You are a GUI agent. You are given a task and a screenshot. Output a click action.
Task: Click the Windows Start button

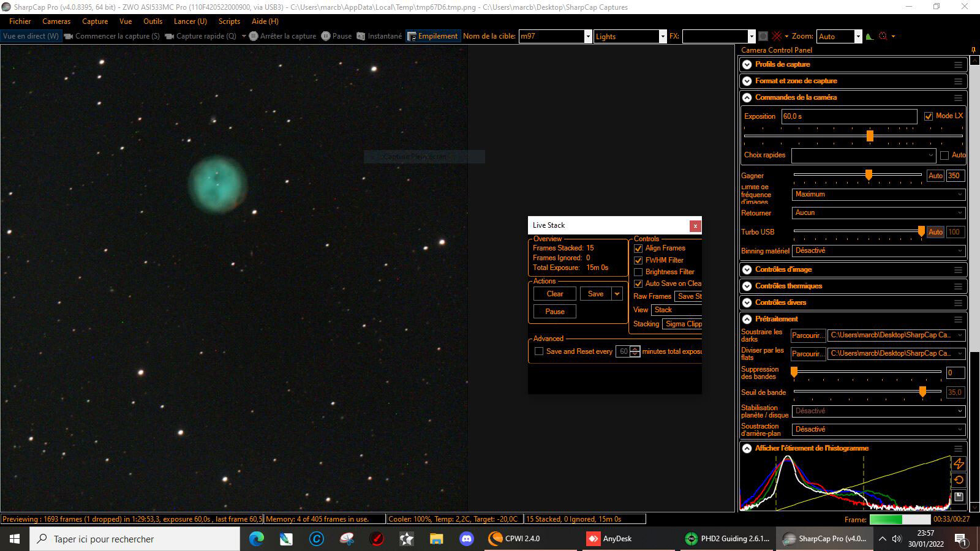click(15, 539)
